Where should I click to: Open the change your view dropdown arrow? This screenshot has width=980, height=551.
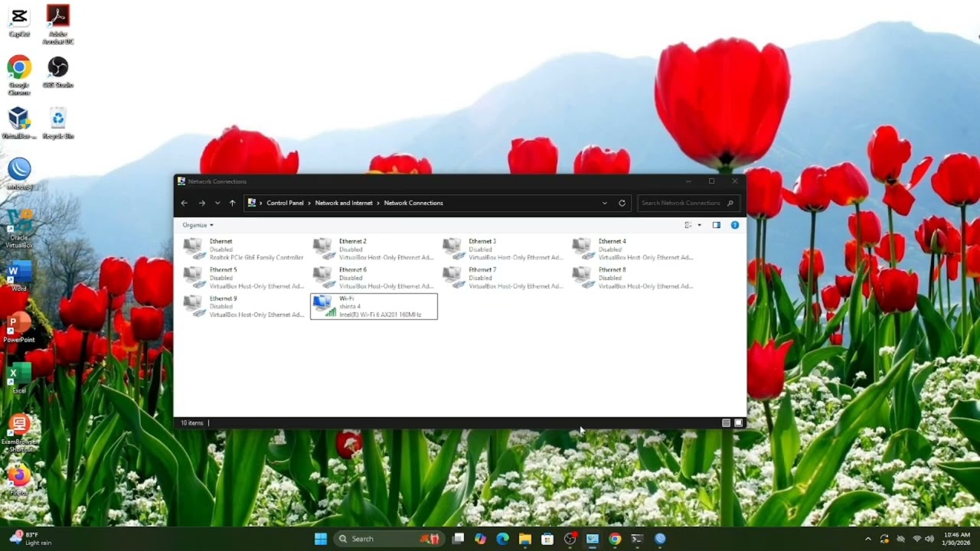tap(699, 225)
